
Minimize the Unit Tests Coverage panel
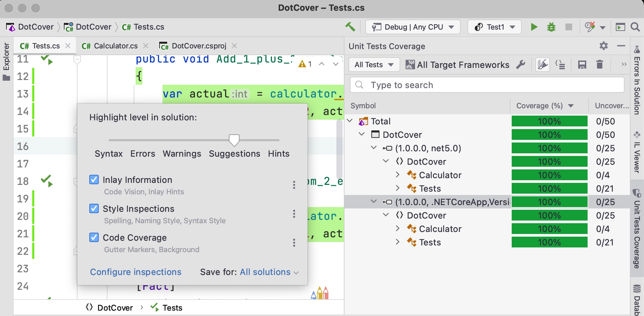tap(621, 46)
